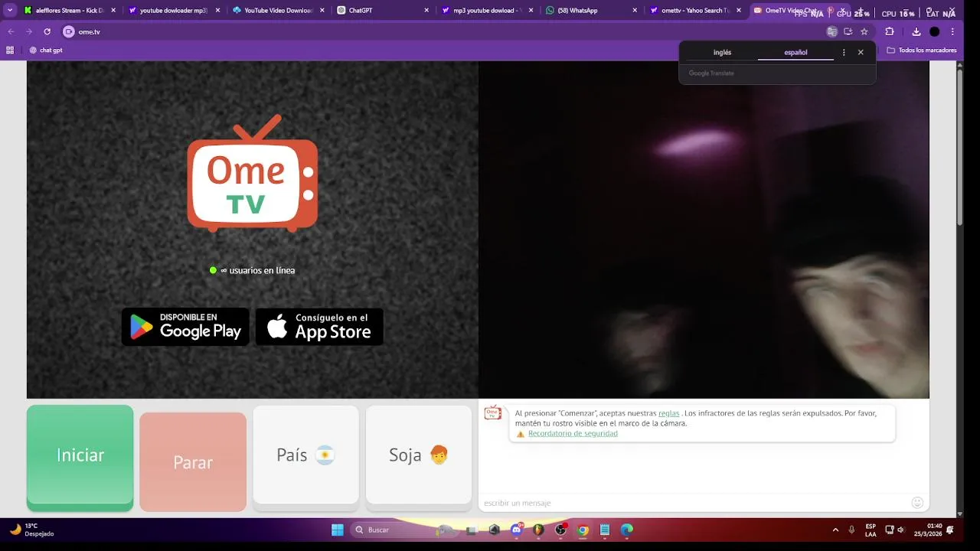Open OBS Studio from the taskbar
Viewport: 980px width, 551px height.
tap(561, 530)
